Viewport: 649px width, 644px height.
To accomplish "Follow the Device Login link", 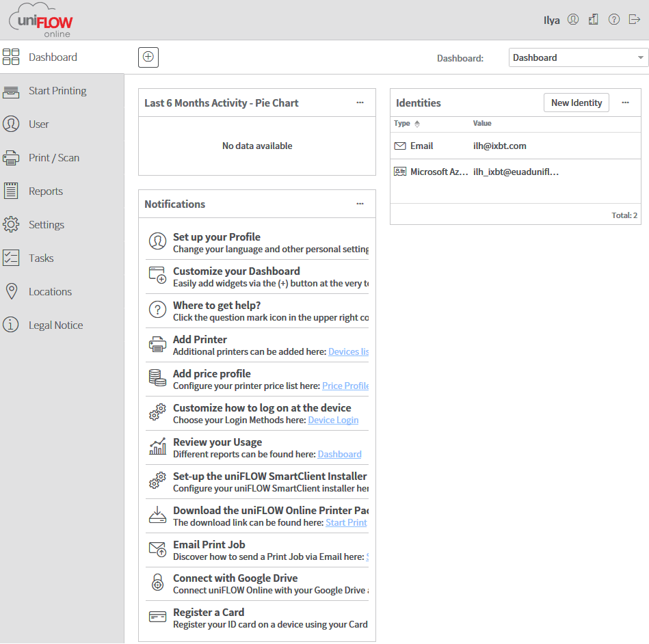I will tap(333, 420).
